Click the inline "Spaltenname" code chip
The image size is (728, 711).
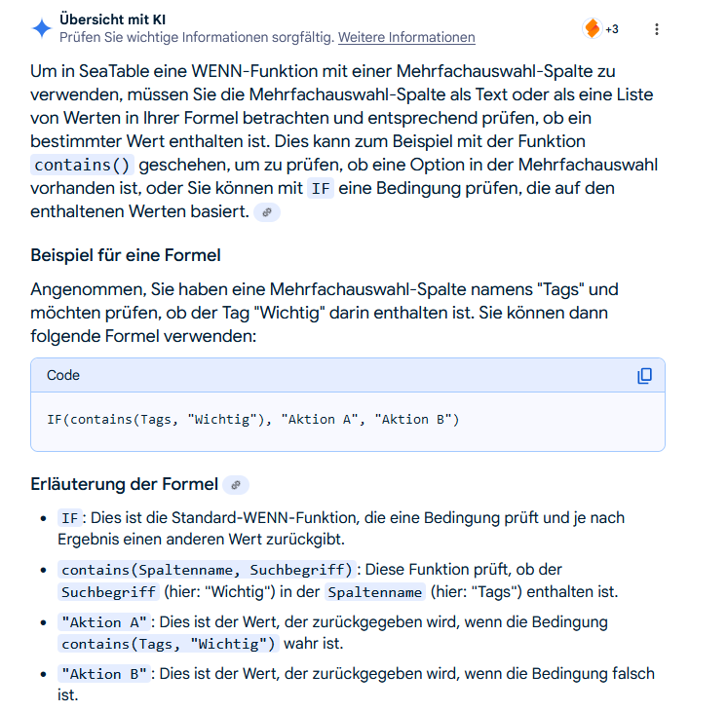pyautogui.click(x=375, y=592)
